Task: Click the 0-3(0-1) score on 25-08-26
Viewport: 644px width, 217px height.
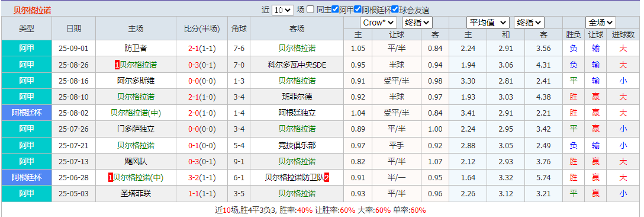Action: point(202,65)
